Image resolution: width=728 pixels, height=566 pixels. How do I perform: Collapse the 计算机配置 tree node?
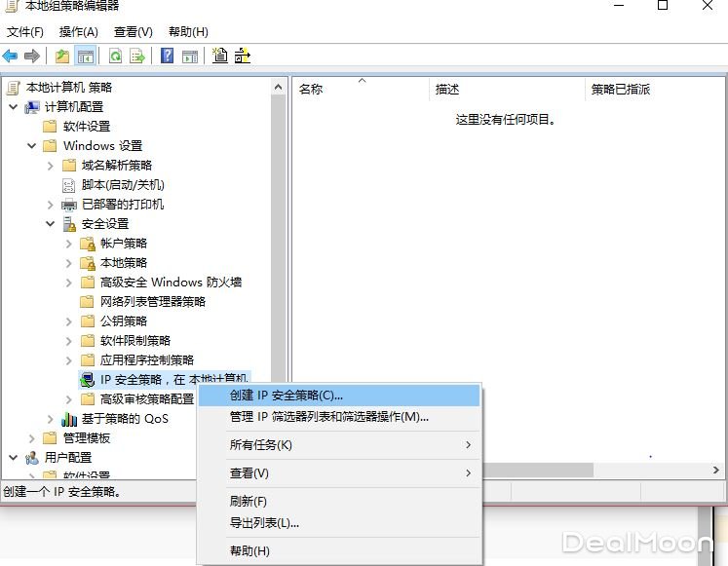pos(13,106)
